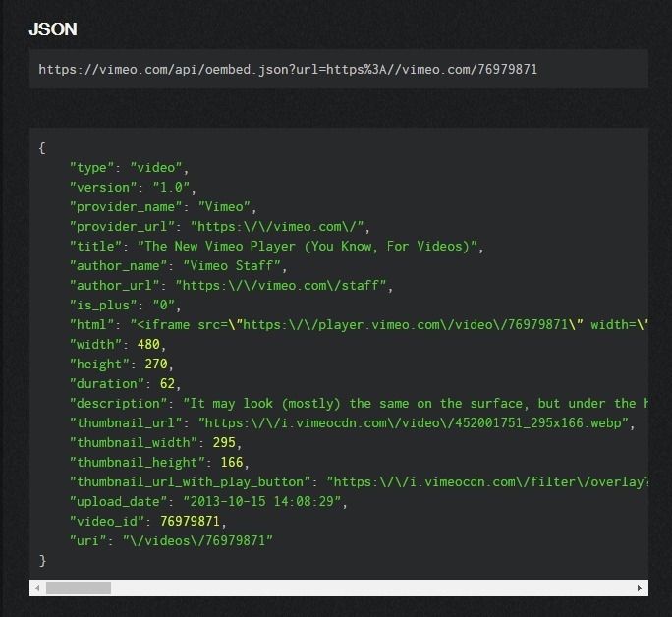Screen dimensions: 672x617
Task: Click the "height" value 270
Action: [156, 365]
